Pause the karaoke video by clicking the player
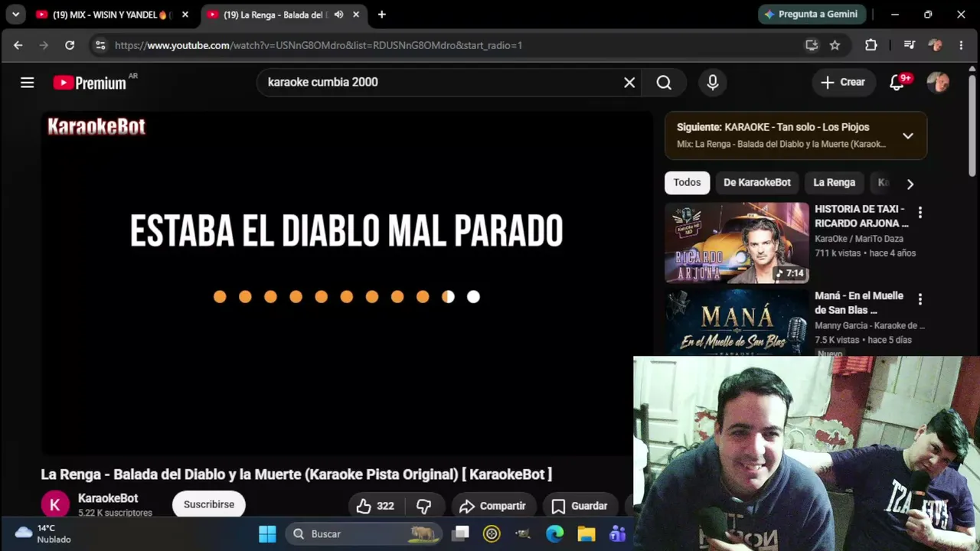Viewport: 980px width, 551px height. (x=347, y=283)
